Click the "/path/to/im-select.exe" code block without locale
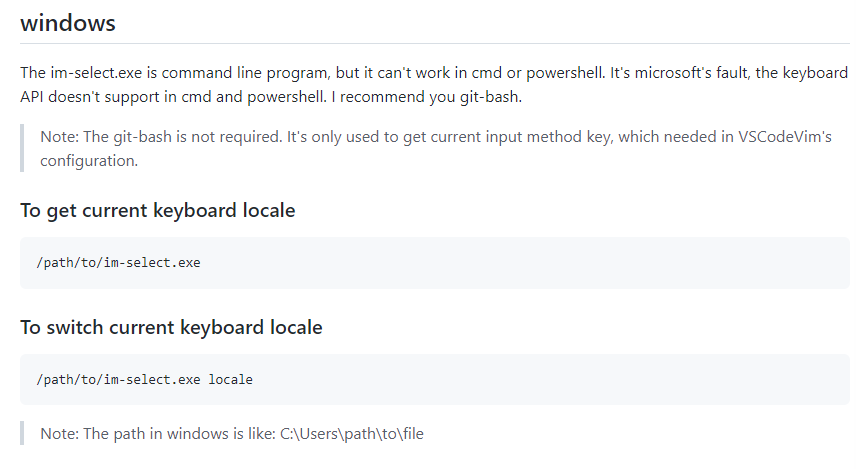The width and height of the screenshot is (856, 469). click(118, 263)
